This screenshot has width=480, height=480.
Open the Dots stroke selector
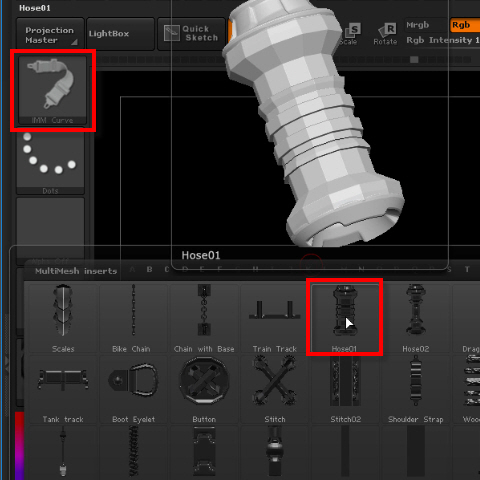(50, 161)
